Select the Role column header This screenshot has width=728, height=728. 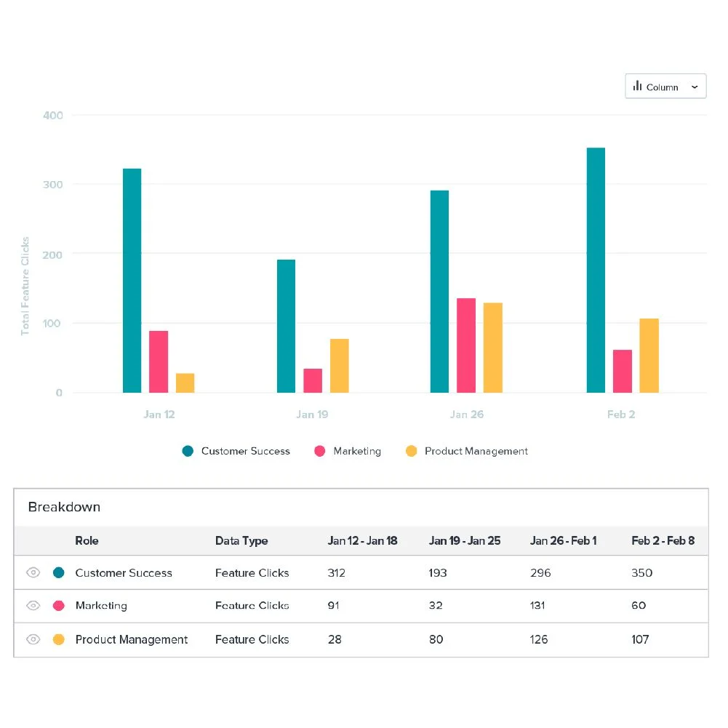[x=87, y=540]
